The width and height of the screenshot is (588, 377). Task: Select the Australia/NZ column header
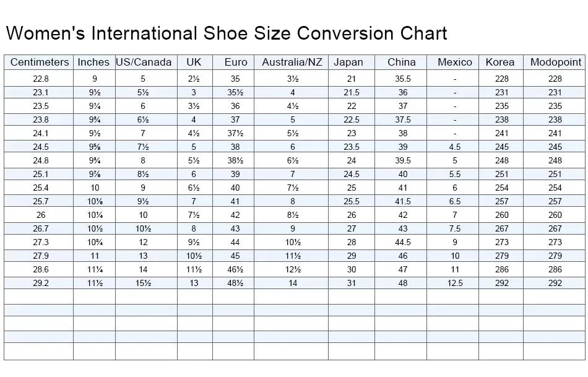292,62
